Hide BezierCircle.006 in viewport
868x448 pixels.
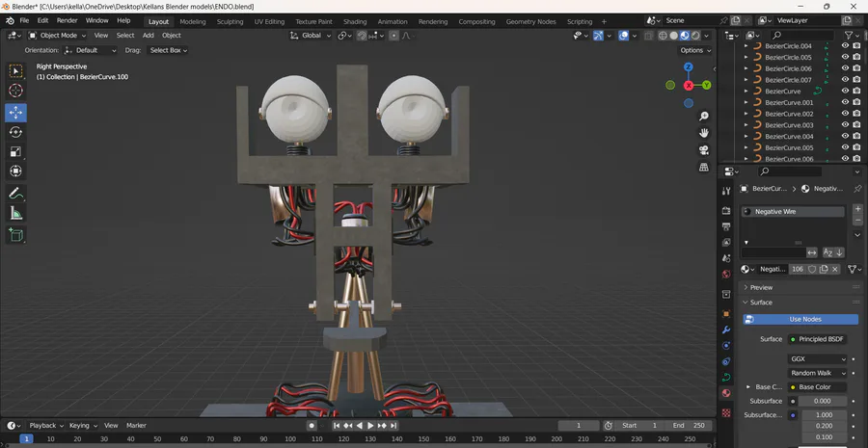845,68
